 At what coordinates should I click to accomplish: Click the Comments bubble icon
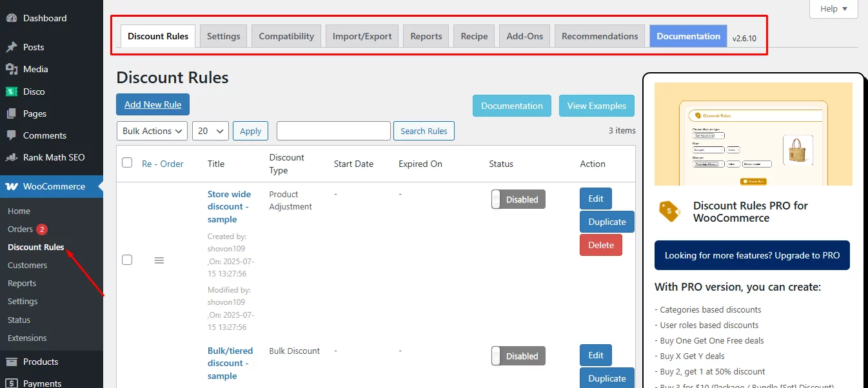(12, 135)
